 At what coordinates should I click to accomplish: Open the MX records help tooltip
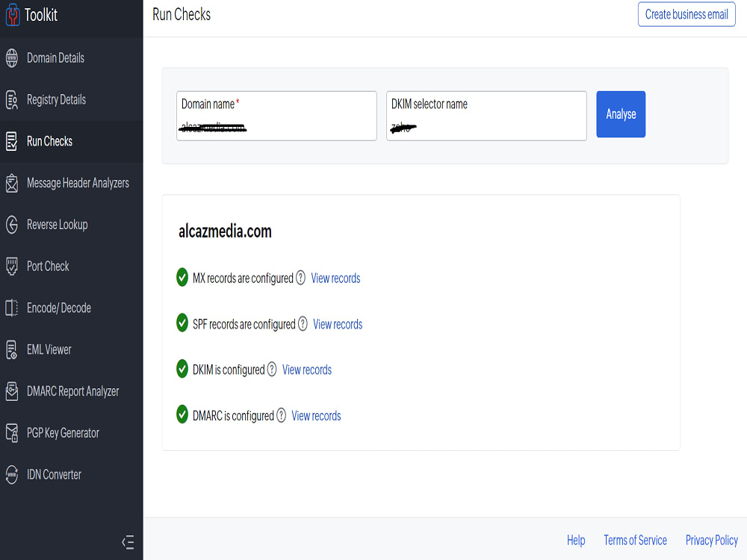[x=301, y=278]
